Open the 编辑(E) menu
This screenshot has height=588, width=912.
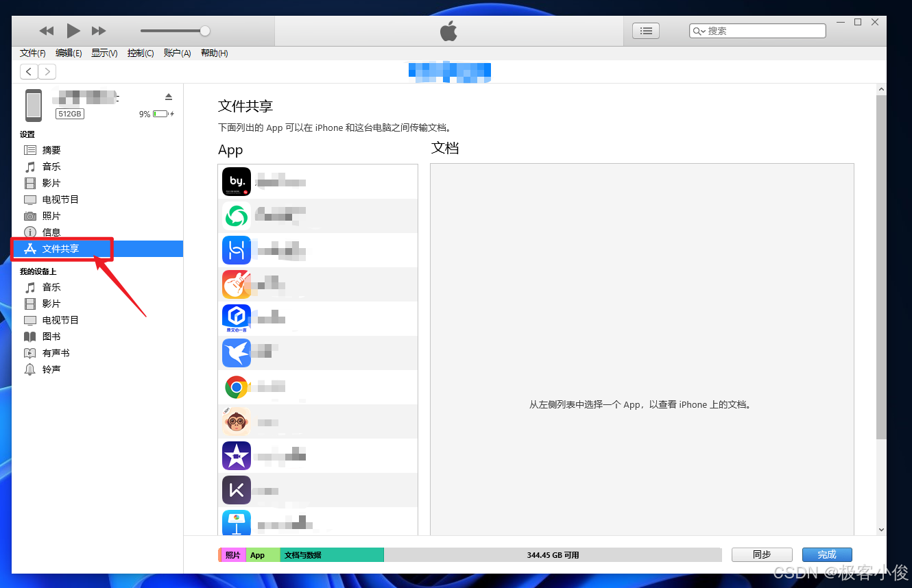coord(69,53)
